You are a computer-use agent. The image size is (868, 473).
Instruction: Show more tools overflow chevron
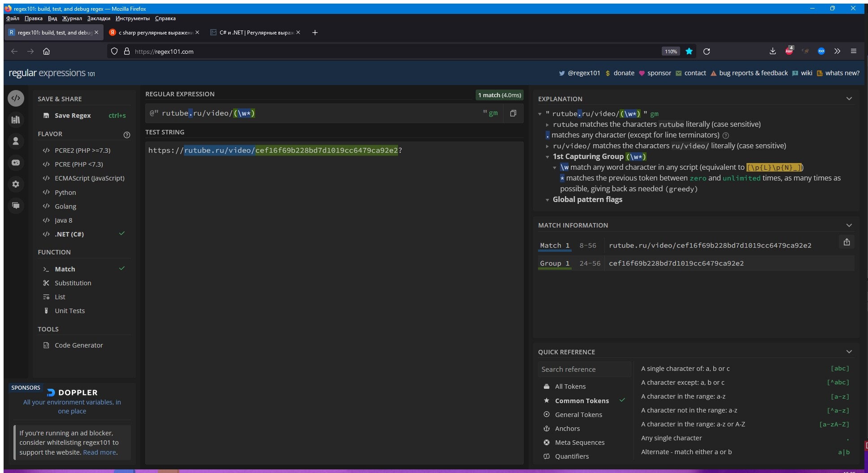point(837,52)
